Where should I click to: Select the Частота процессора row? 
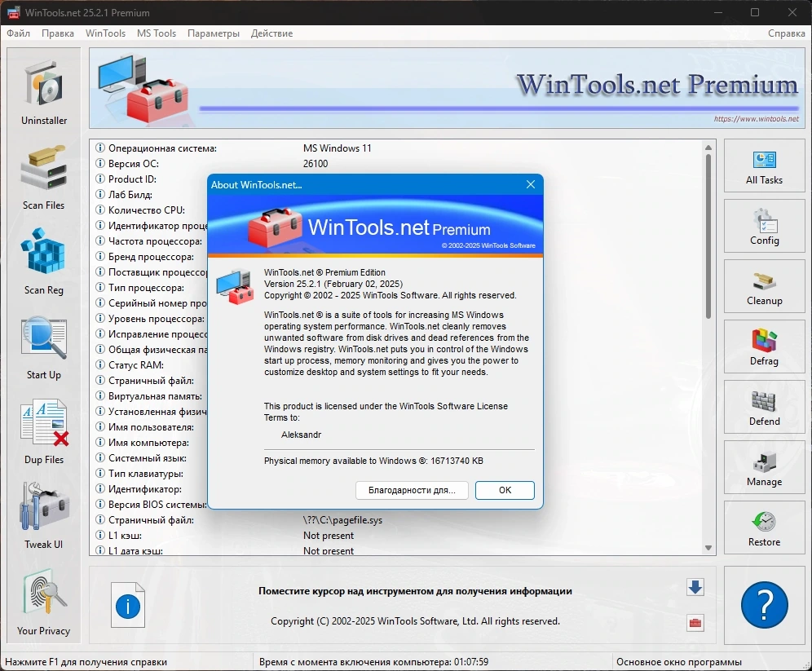[x=150, y=241]
